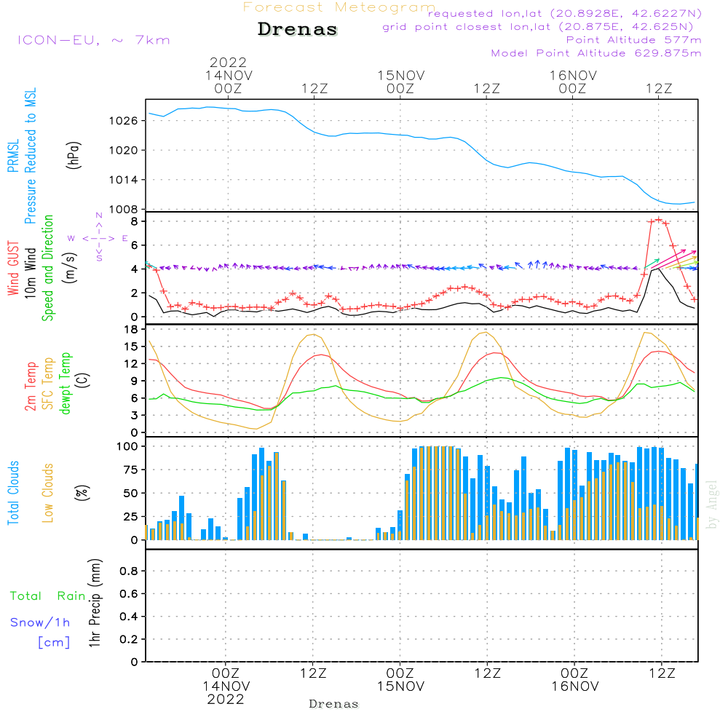Click the "PRMSL" axis label

point(13,156)
